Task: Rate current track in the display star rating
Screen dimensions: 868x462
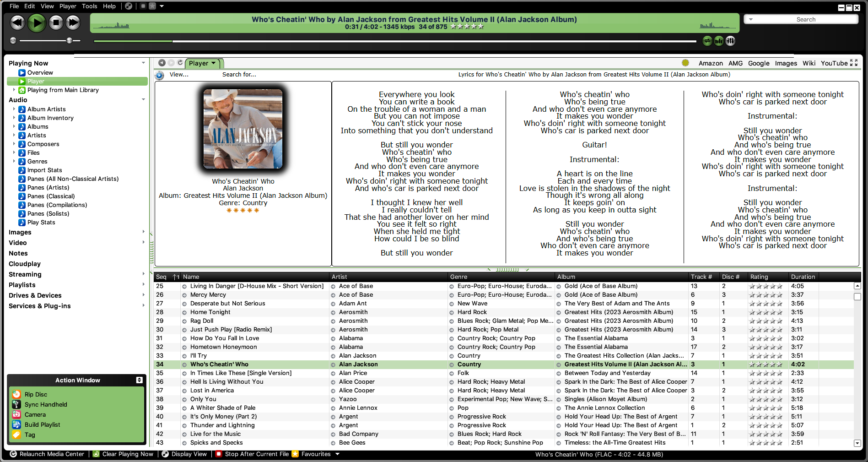Action: [x=467, y=27]
